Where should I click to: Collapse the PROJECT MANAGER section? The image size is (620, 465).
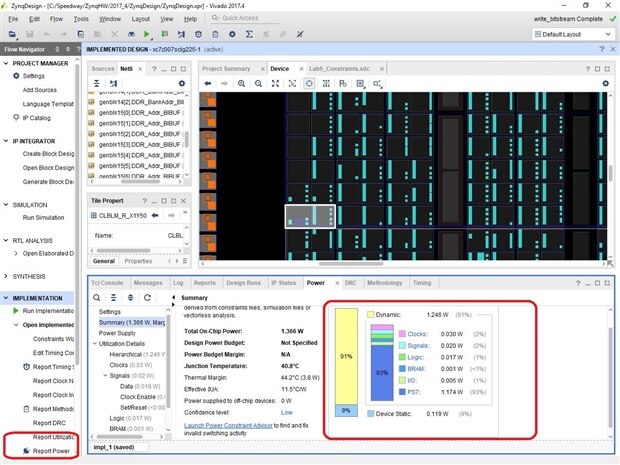(x=7, y=63)
